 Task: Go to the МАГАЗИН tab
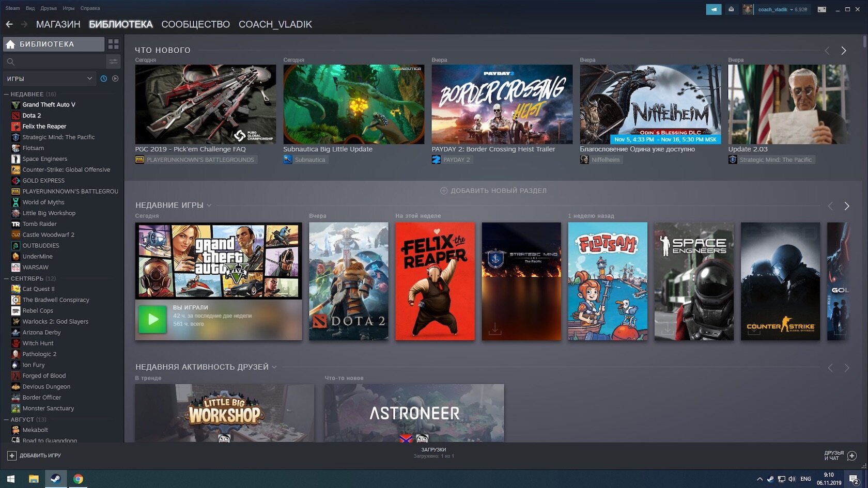(x=58, y=24)
